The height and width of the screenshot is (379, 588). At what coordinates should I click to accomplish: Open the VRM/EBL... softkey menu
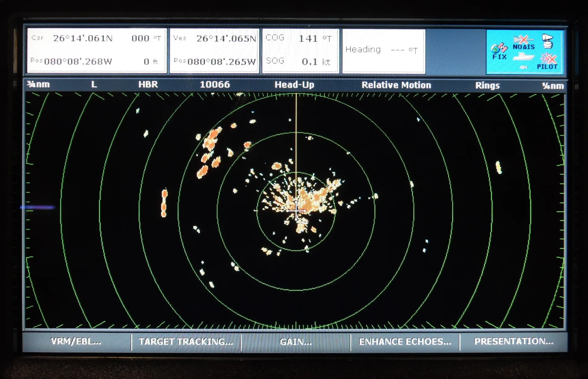point(76,342)
